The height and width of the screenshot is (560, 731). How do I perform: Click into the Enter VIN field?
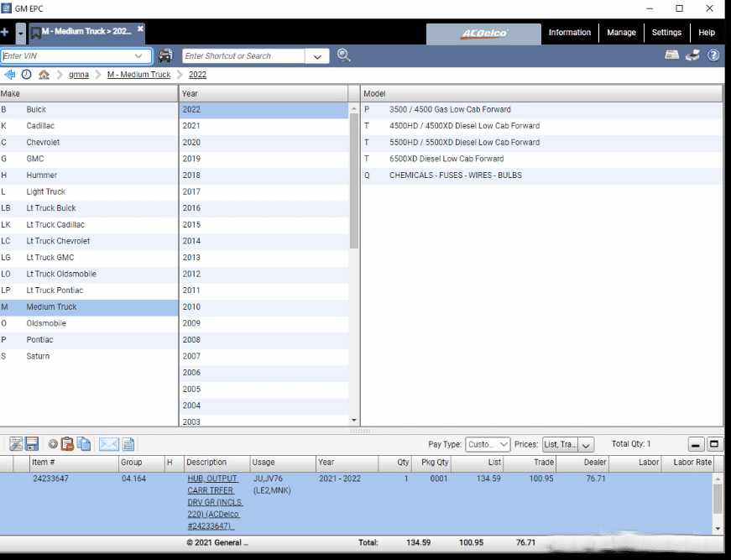point(68,56)
